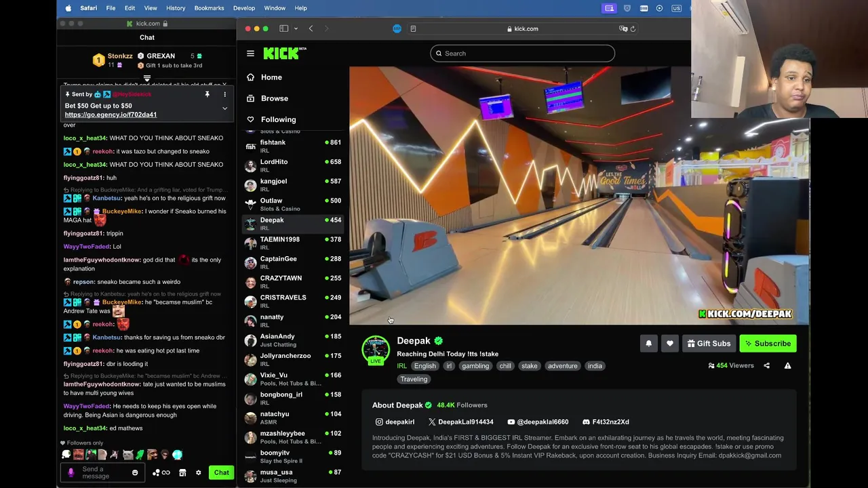Image resolution: width=868 pixels, height=488 pixels.
Task: Select the green rocket emote
Action: tap(140, 455)
